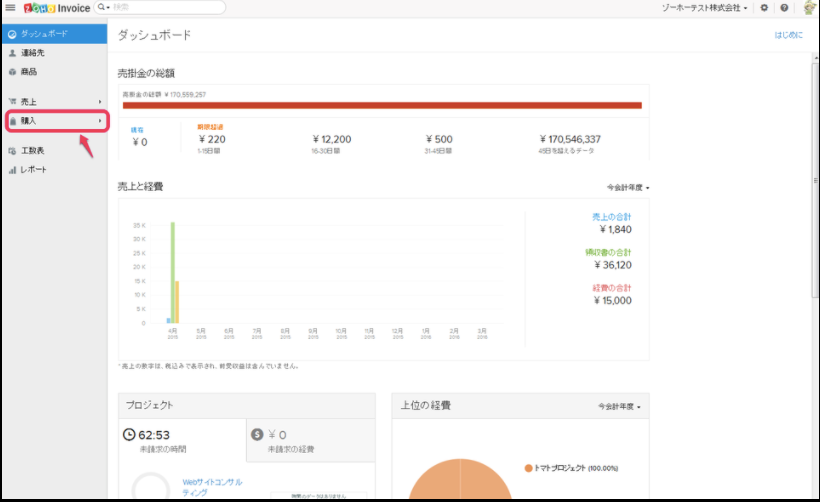Click the small blue April sales bar
820x502 pixels.
pyautogui.click(x=168, y=321)
